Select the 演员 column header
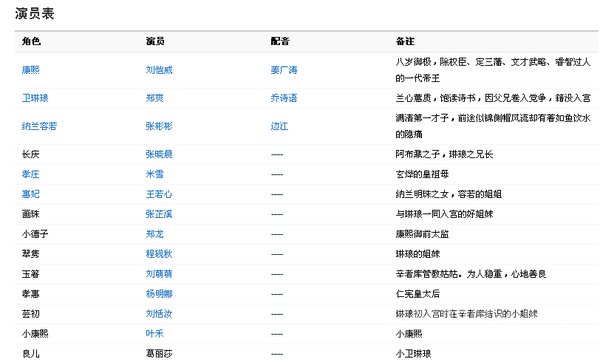Screen dimensions: 600x362 tap(155, 41)
